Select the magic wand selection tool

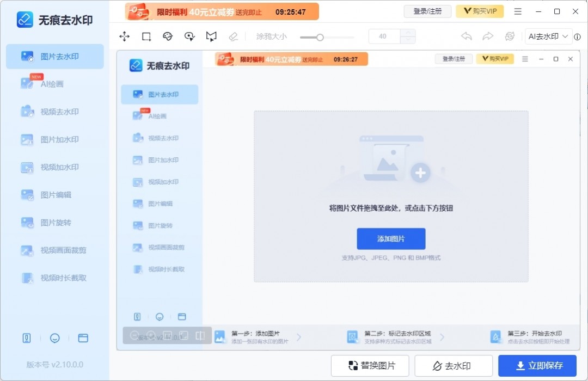[x=189, y=36]
